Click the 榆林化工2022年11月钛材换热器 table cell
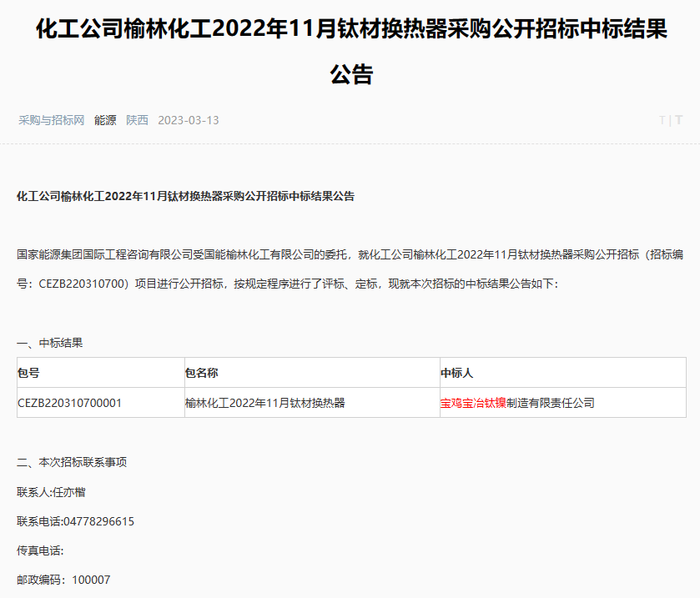Viewport: 700px width, 598px height. point(264,403)
